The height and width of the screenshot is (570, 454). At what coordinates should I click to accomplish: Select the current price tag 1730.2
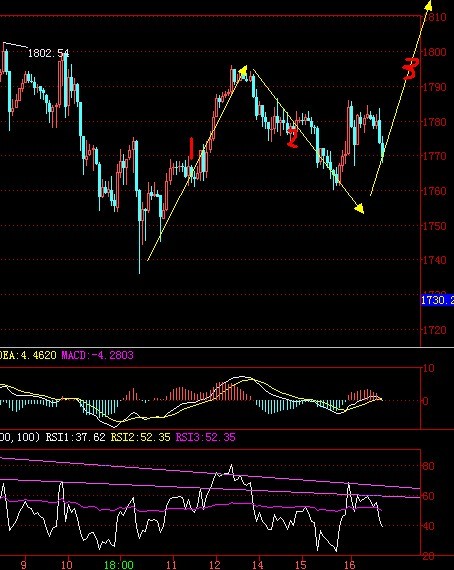[437, 300]
